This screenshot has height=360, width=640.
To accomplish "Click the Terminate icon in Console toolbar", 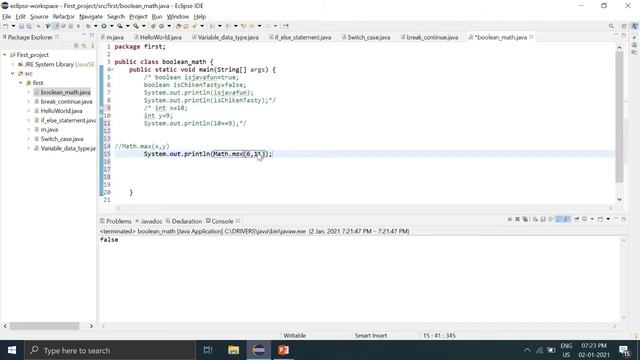I will [x=510, y=219].
